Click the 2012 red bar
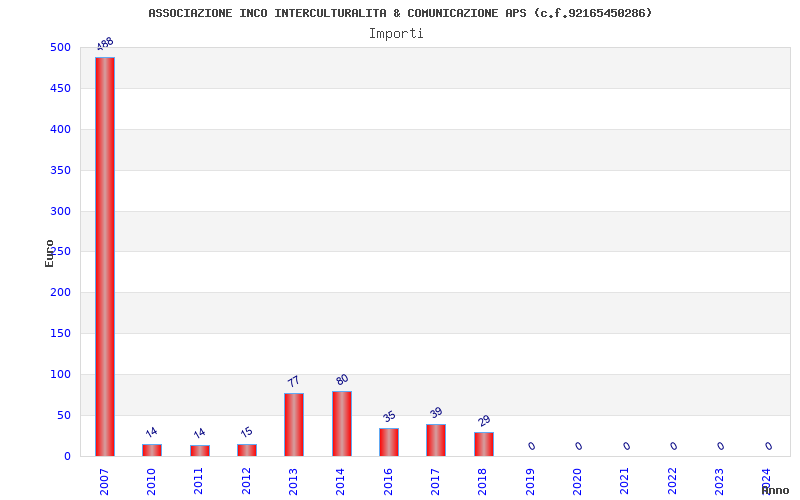The image size is (800, 500). [247, 450]
